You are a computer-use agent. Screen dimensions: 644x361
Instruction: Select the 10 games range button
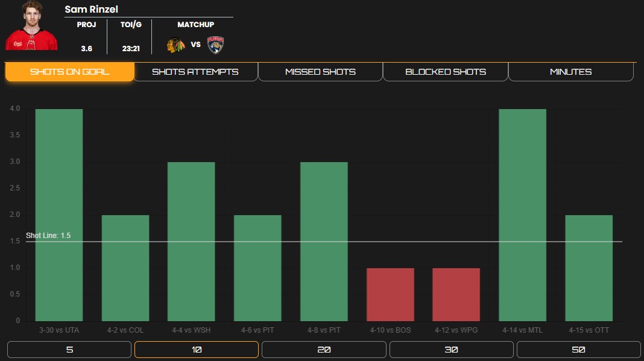click(197, 350)
